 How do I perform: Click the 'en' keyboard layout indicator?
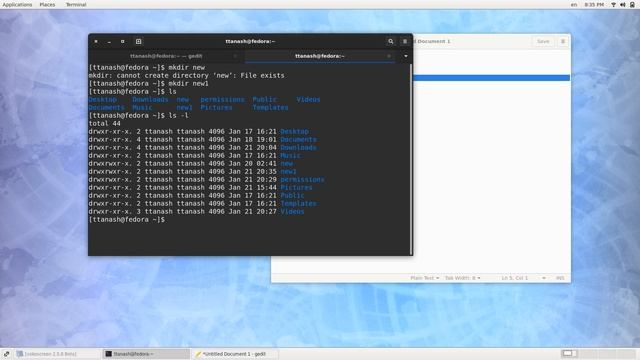click(x=574, y=4)
